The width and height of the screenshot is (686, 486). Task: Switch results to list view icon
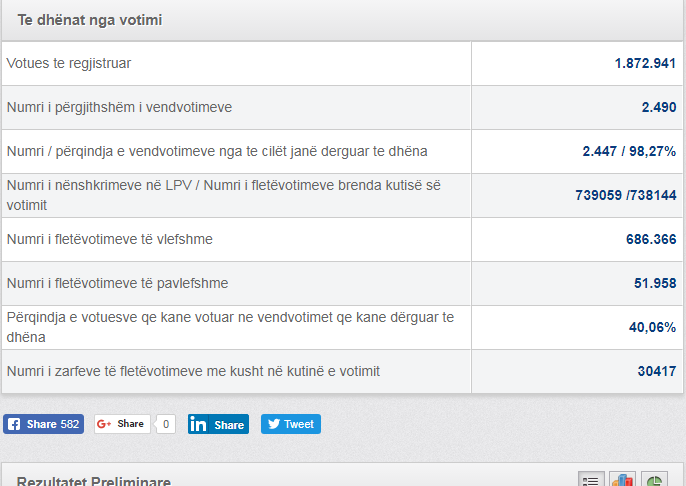[591, 480]
